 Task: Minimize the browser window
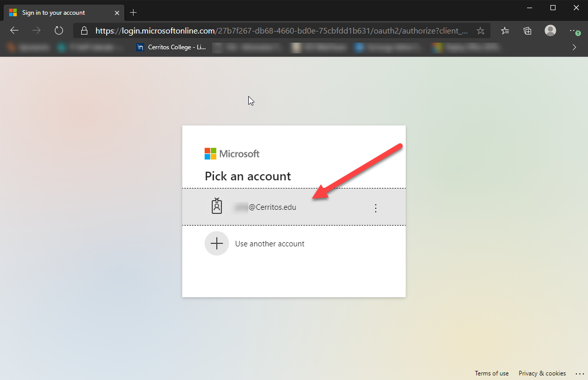tap(530, 8)
